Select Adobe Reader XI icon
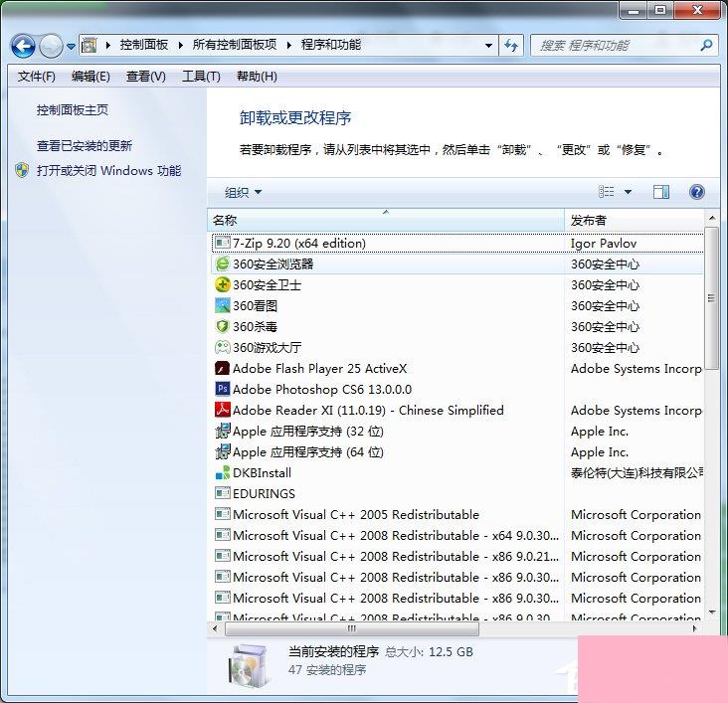 223,410
